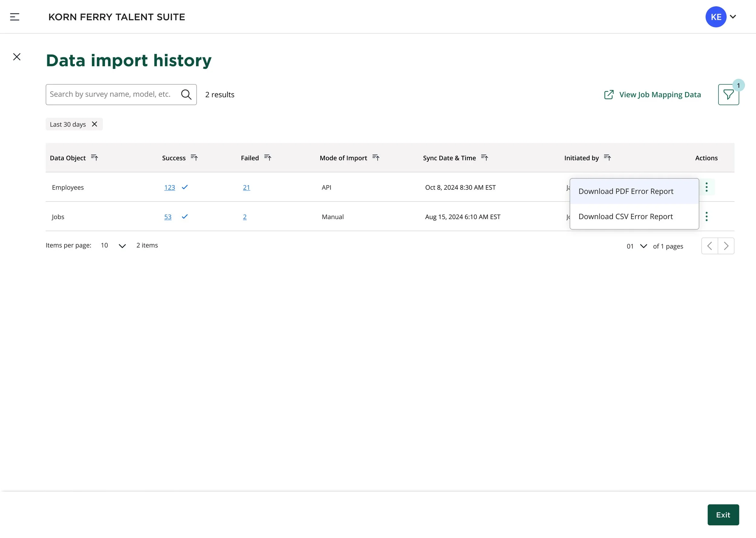
Task: Expand the KE user account dropdown
Action: pyautogui.click(x=733, y=17)
